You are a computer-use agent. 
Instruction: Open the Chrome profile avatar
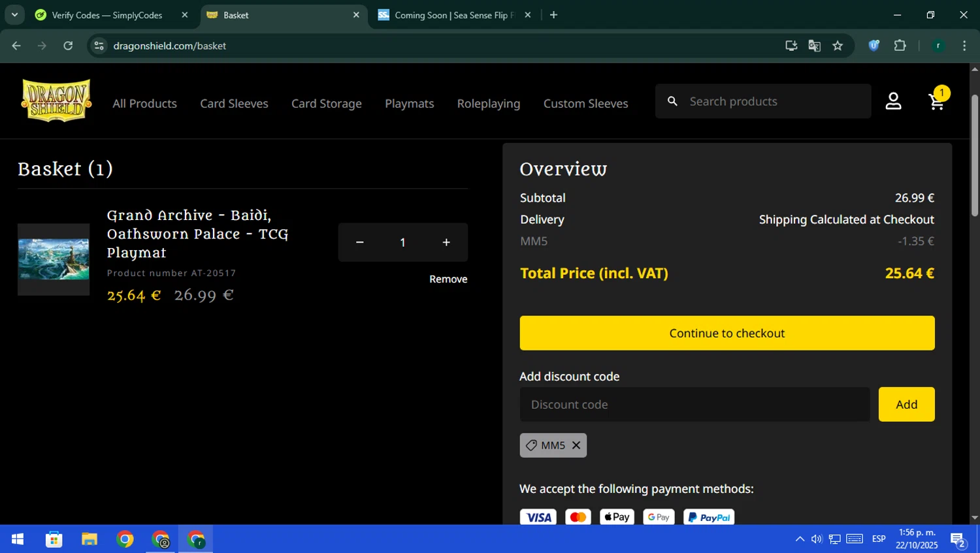938,46
